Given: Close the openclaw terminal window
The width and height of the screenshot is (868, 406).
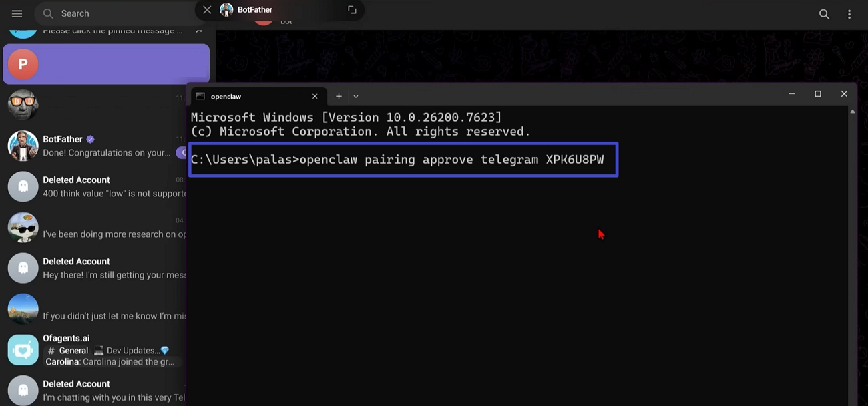Looking at the screenshot, I should tap(844, 94).
